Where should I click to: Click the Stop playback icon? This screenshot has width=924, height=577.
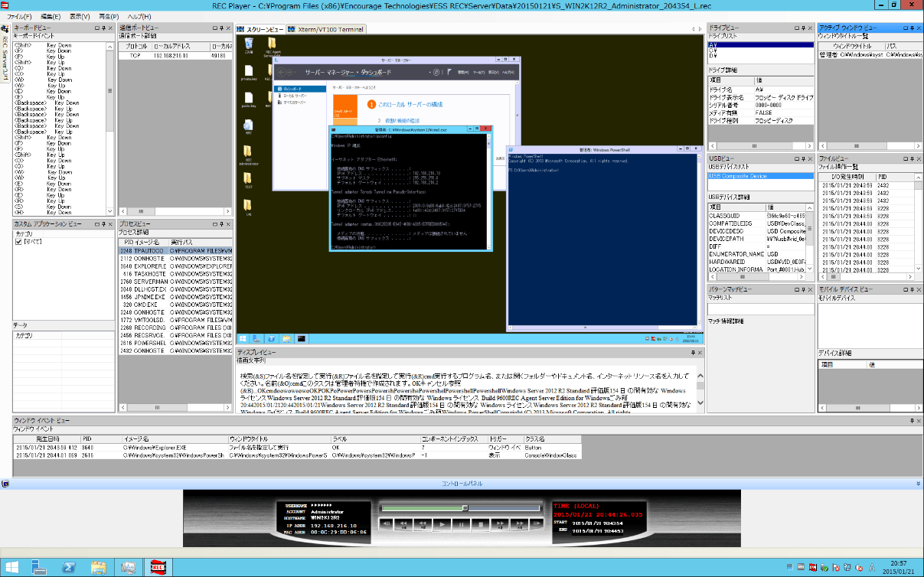point(481,525)
